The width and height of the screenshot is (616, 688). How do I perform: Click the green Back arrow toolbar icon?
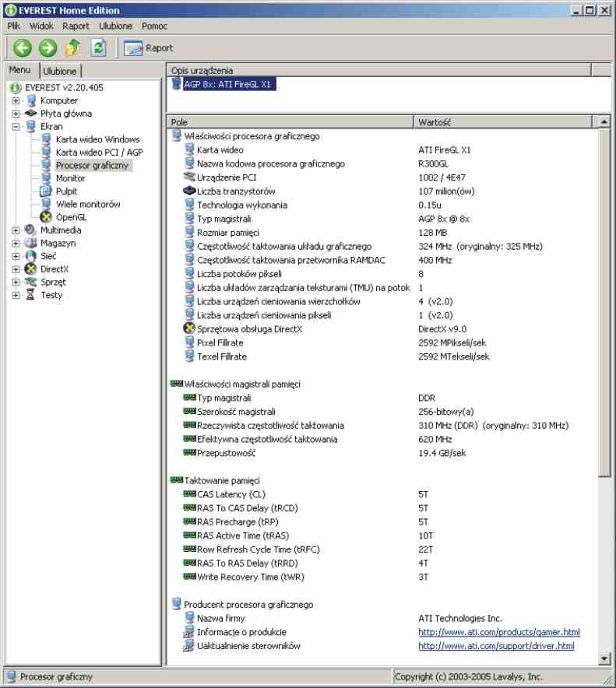(x=22, y=47)
